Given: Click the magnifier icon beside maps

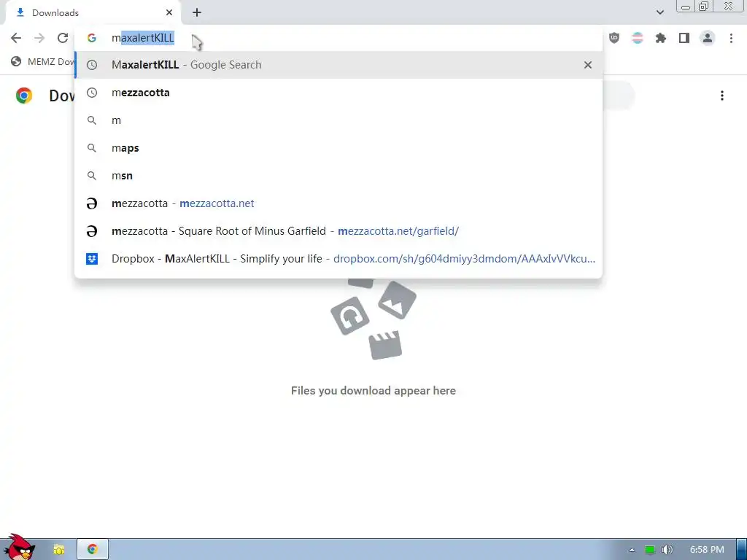Looking at the screenshot, I should 92,148.
